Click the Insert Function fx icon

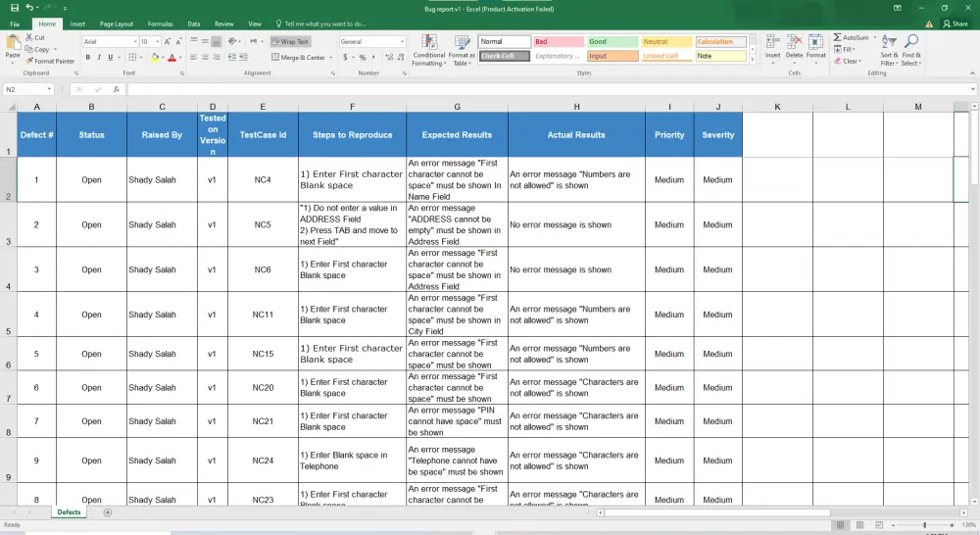(x=116, y=89)
